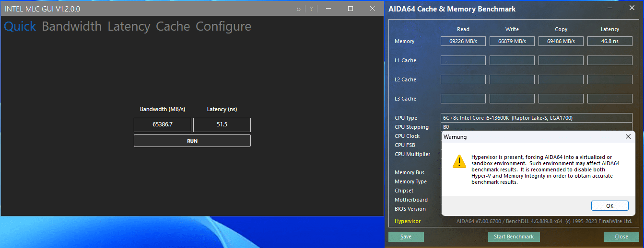Click the Motherboard label

[x=411, y=200]
